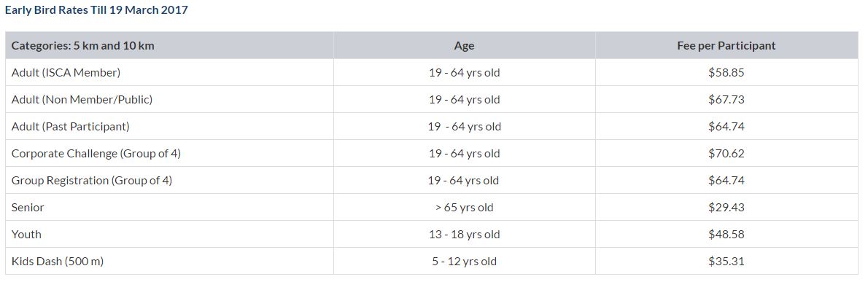Select the $48.58 youth fee
Screen dimensions: 868x290
(x=726, y=235)
